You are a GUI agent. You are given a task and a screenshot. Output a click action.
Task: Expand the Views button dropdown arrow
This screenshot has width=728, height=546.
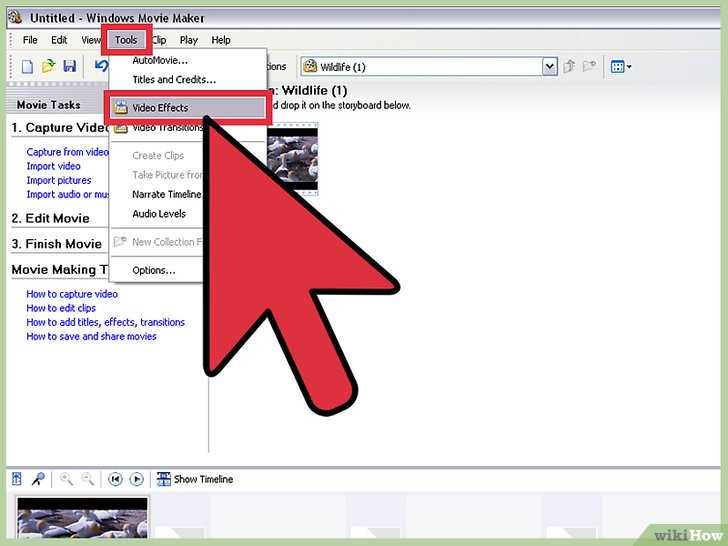(x=629, y=67)
